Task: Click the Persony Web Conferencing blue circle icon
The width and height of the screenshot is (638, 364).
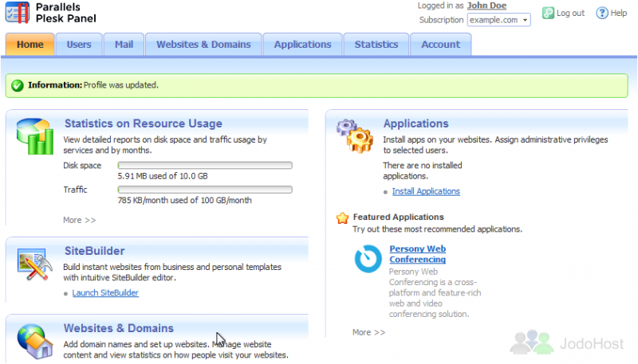Action: tap(368, 259)
